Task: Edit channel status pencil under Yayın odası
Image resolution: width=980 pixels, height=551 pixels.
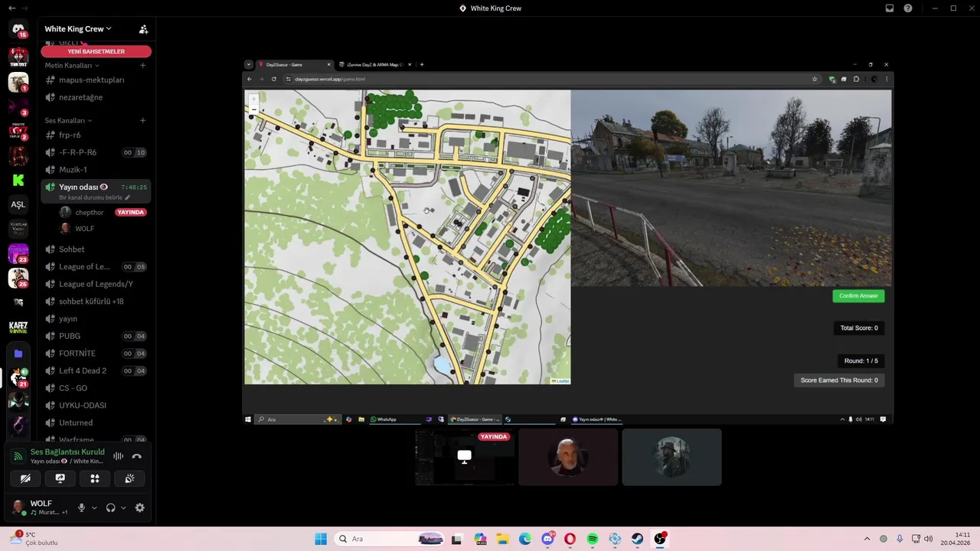Action: [x=128, y=197]
